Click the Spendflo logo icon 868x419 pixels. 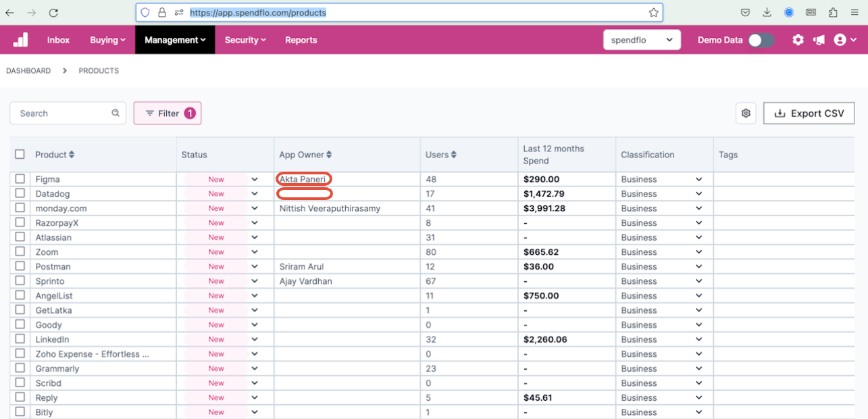(21, 40)
